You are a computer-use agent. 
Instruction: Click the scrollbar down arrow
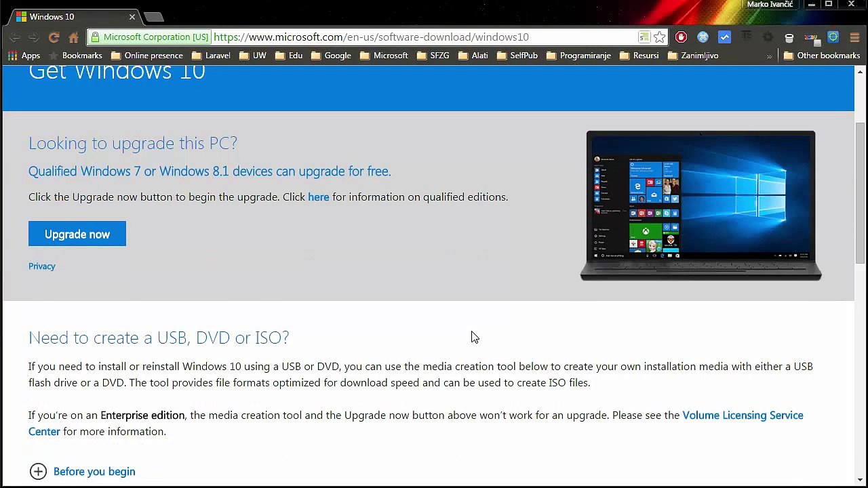click(x=861, y=480)
